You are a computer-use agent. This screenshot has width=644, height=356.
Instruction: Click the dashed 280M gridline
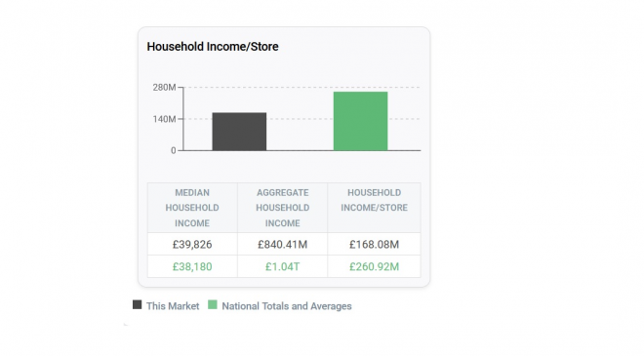[x=302, y=88]
